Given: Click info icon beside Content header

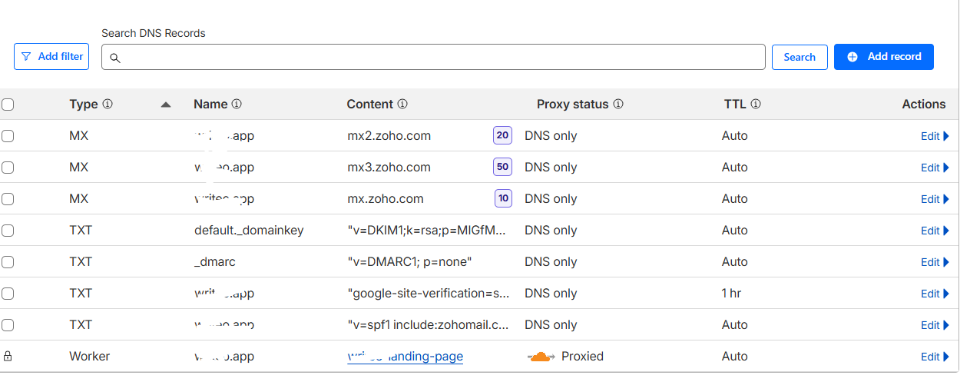Looking at the screenshot, I should [x=402, y=104].
